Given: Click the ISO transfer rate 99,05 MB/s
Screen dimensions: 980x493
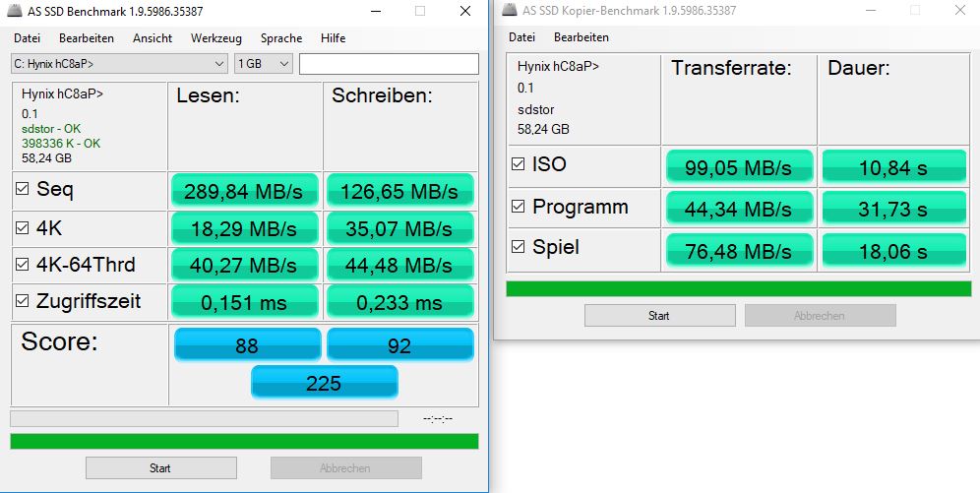Looking at the screenshot, I should 739,167.
